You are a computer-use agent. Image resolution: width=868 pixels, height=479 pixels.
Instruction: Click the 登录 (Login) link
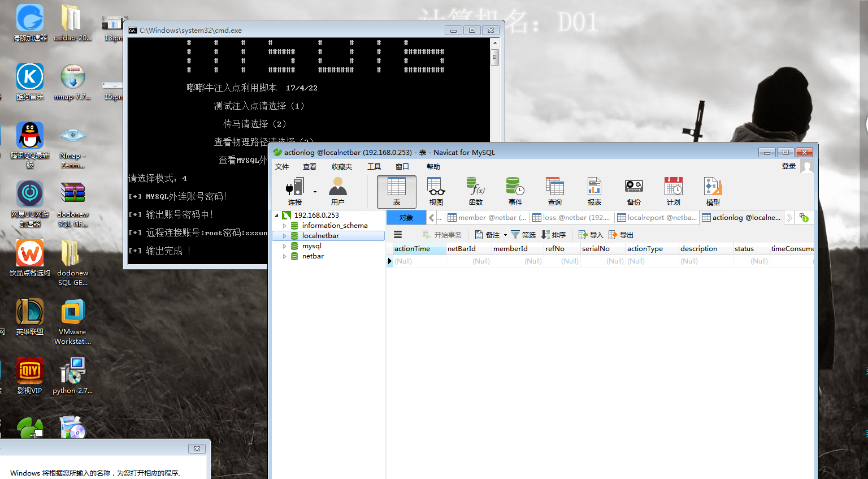789,166
